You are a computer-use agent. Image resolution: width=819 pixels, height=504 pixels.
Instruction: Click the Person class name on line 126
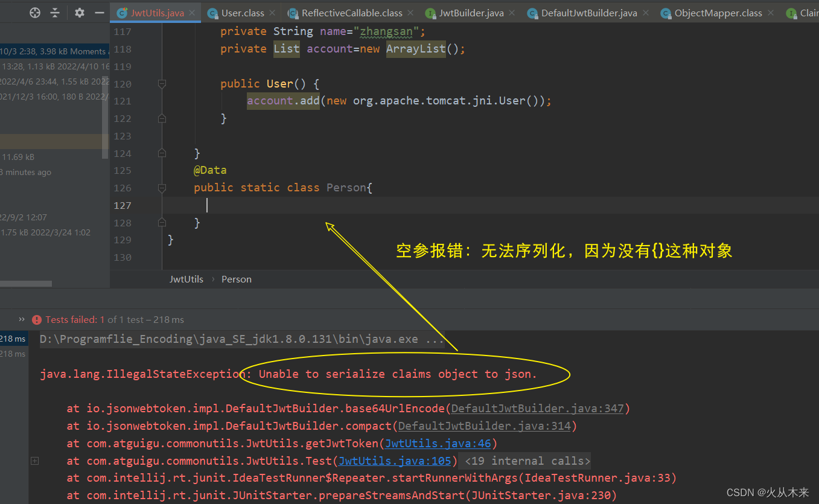[346, 188]
